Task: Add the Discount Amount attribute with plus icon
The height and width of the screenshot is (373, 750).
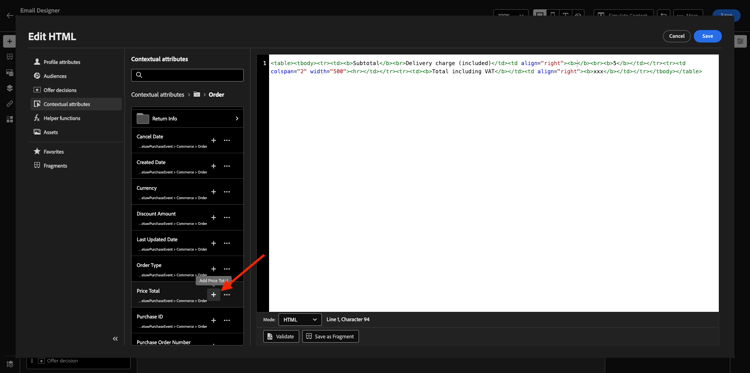Action: 213,218
